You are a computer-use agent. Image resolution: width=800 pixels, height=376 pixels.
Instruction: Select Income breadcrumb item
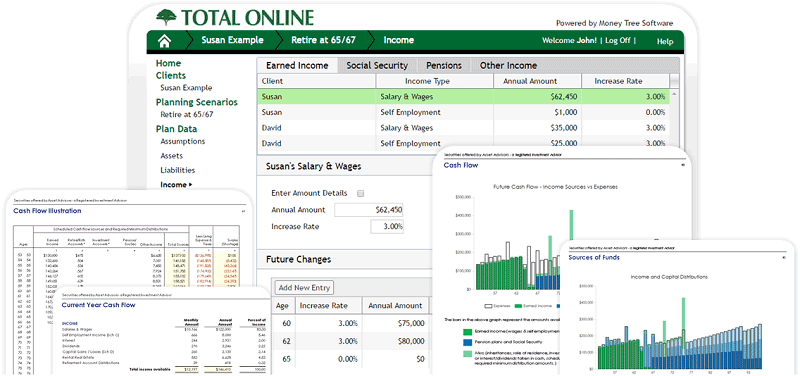[x=398, y=40]
